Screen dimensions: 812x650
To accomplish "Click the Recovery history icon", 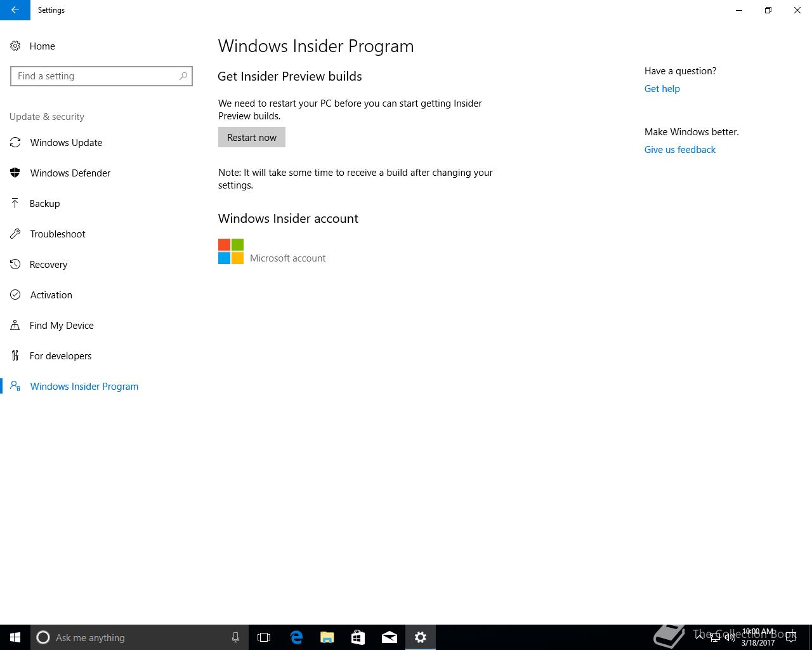I will point(15,264).
